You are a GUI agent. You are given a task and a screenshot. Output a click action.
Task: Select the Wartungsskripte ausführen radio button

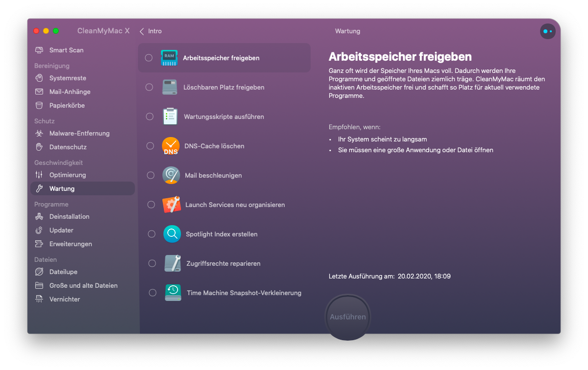(x=150, y=116)
